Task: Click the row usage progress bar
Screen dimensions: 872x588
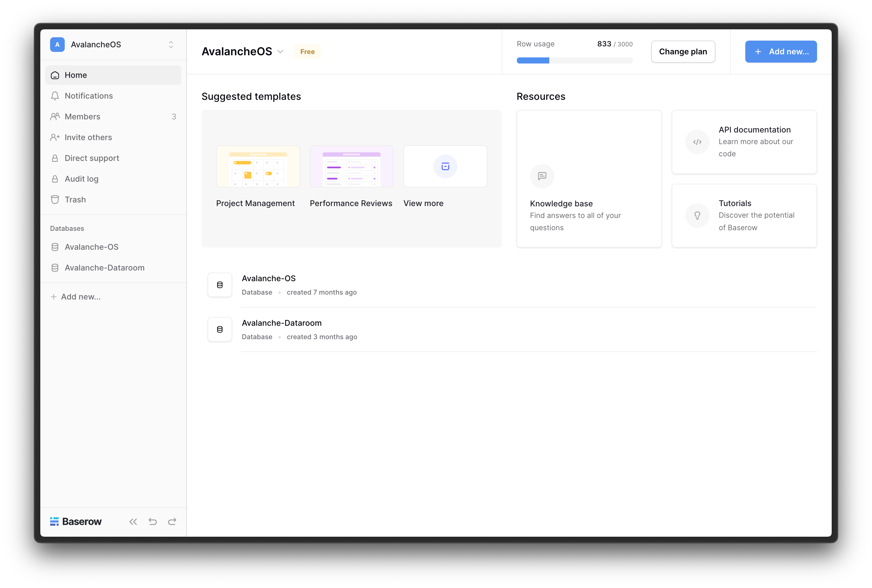Action: click(574, 60)
